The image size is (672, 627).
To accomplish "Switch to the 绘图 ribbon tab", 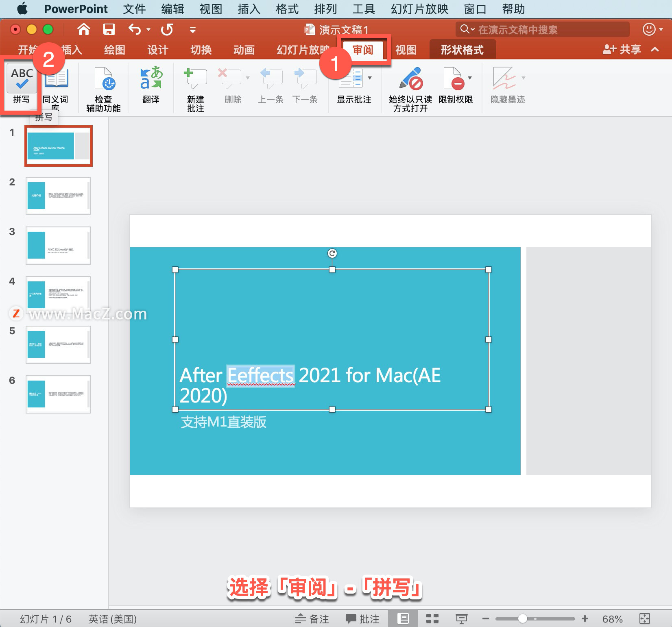I will pyautogui.click(x=115, y=50).
